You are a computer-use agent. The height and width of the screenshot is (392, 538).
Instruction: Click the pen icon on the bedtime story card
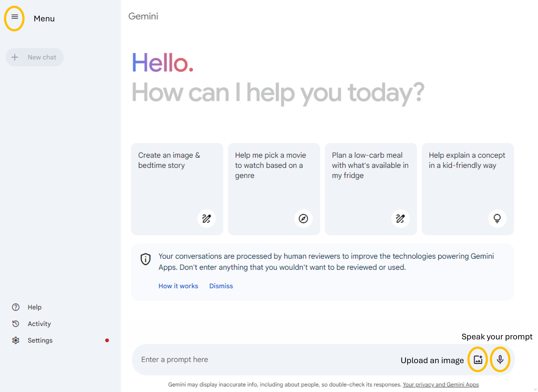pyautogui.click(x=206, y=218)
